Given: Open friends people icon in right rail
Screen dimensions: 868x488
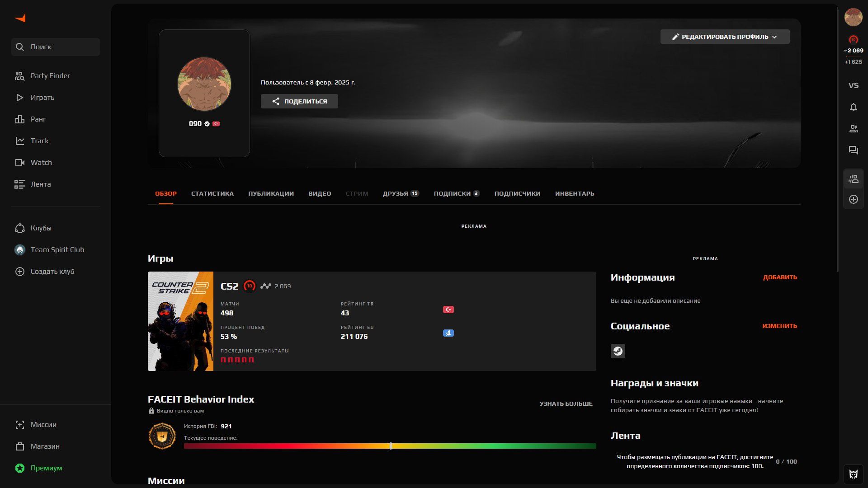Looking at the screenshot, I should (853, 129).
